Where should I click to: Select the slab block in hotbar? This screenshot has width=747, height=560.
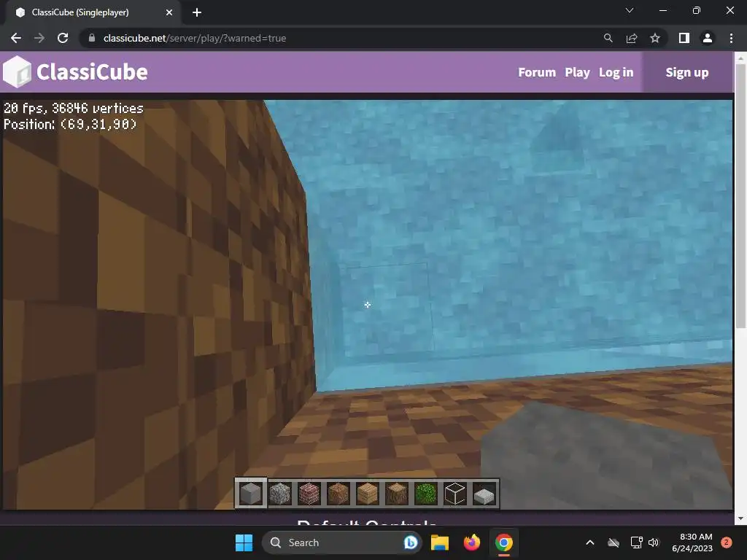coord(484,494)
